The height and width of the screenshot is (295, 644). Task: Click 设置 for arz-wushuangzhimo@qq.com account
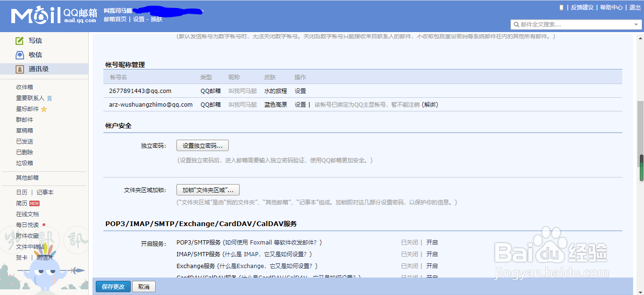pos(300,105)
